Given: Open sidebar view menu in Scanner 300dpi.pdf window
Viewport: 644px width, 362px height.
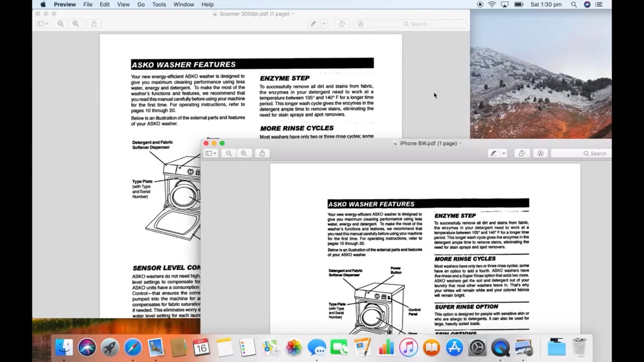Looking at the screenshot, I should coord(42,24).
